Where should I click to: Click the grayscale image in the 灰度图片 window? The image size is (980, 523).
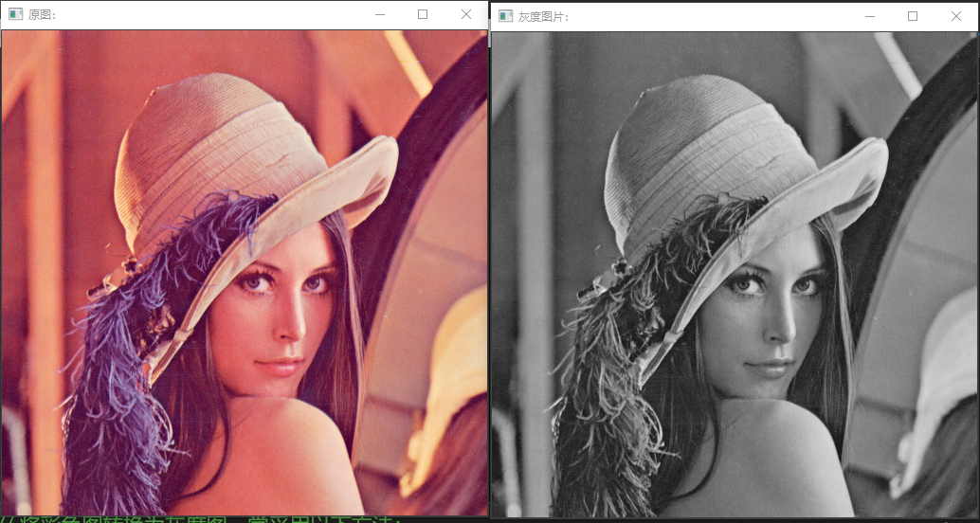tap(735, 275)
